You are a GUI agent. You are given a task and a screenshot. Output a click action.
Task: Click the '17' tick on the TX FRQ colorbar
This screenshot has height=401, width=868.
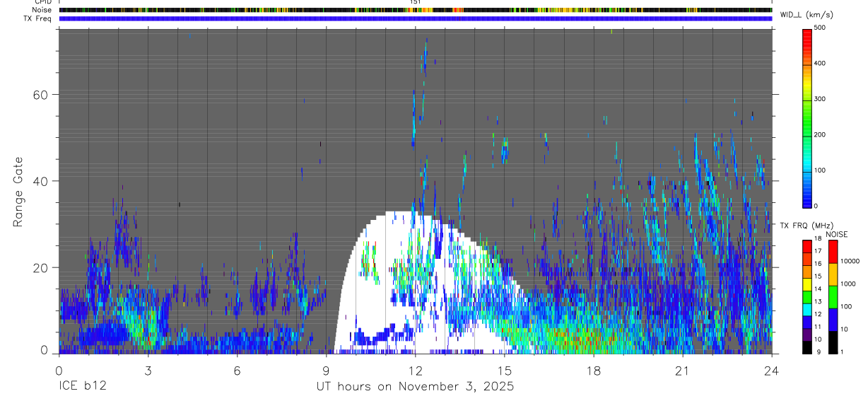[x=819, y=251]
